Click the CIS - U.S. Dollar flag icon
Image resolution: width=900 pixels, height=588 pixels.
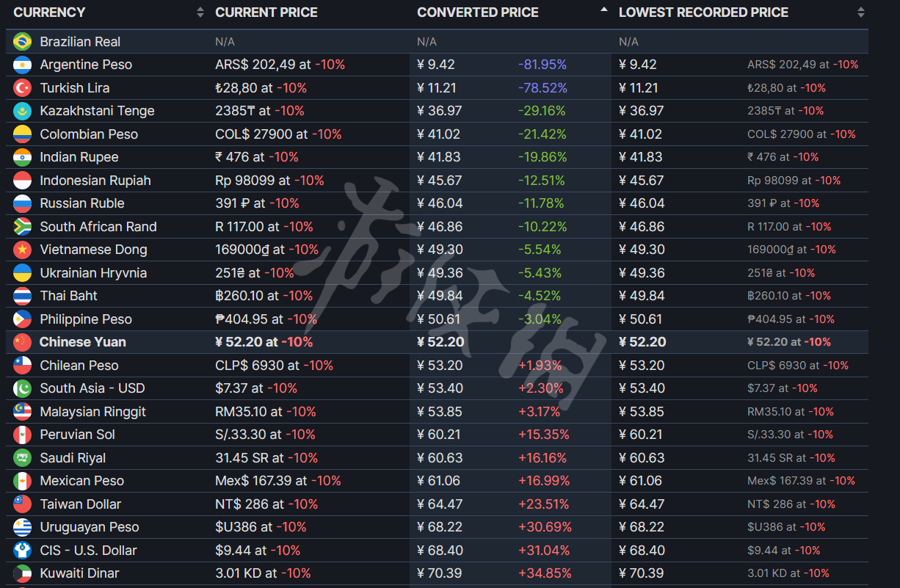coord(22,551)
